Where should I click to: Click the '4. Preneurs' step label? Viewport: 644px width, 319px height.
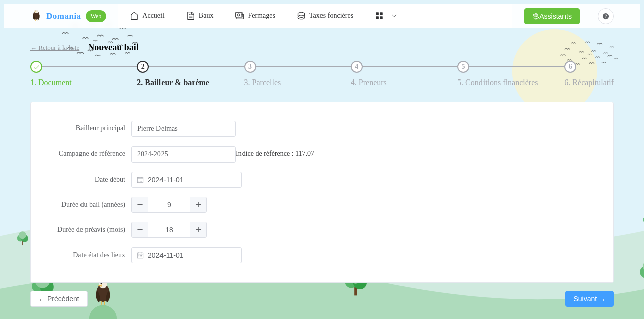[369, 83]
